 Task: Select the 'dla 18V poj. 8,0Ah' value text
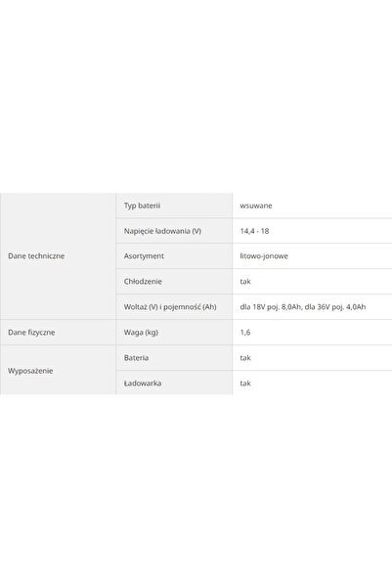click(x=271, y=307)
